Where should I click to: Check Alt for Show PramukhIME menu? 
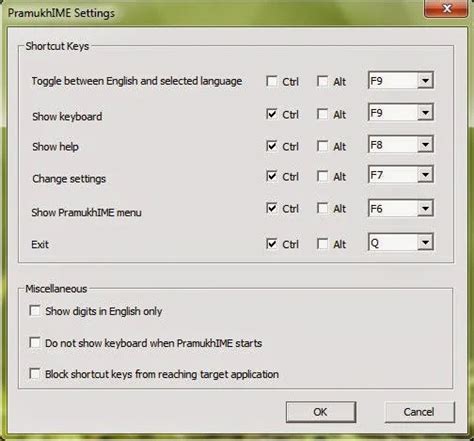coord(322,208)
